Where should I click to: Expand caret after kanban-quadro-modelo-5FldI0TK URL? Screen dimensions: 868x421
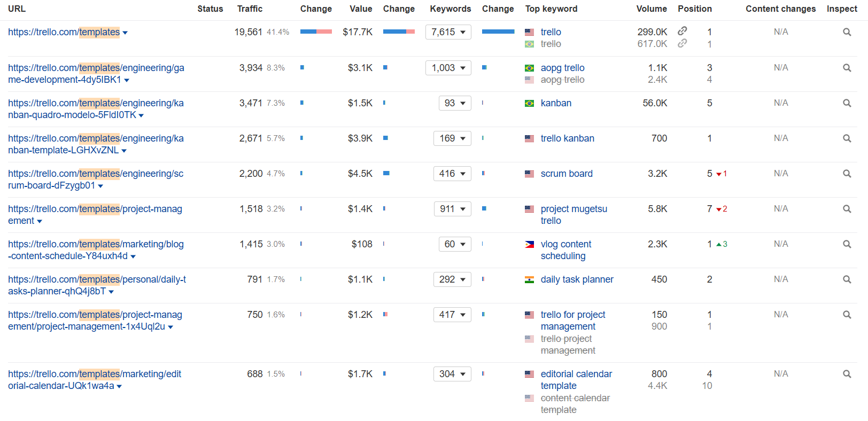pos(141,116)
